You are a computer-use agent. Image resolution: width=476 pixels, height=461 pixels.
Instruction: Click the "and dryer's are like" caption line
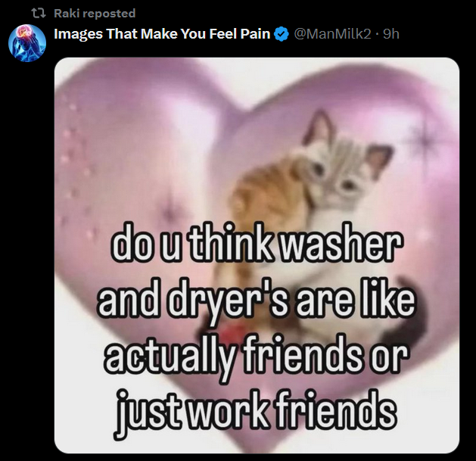[256, 300]
